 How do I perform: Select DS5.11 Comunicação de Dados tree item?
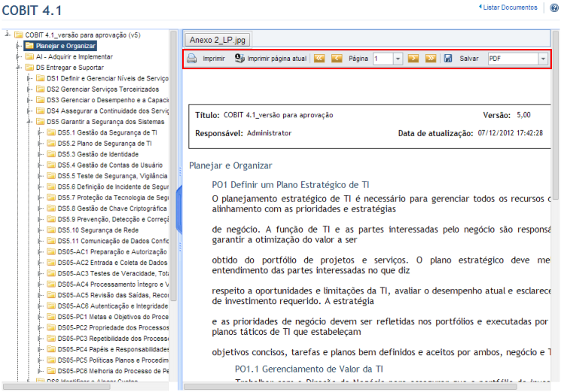pos(113,241)
